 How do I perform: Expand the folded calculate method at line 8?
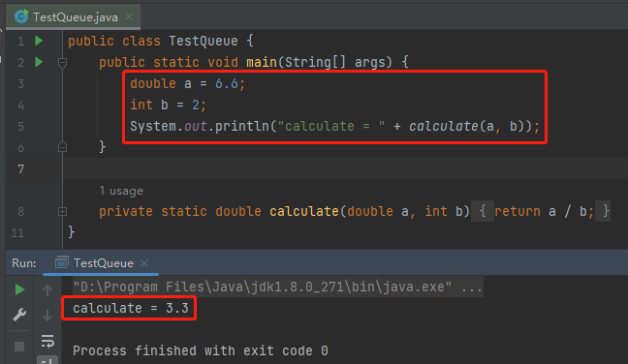pyautogui.click(x=62, y=211)
